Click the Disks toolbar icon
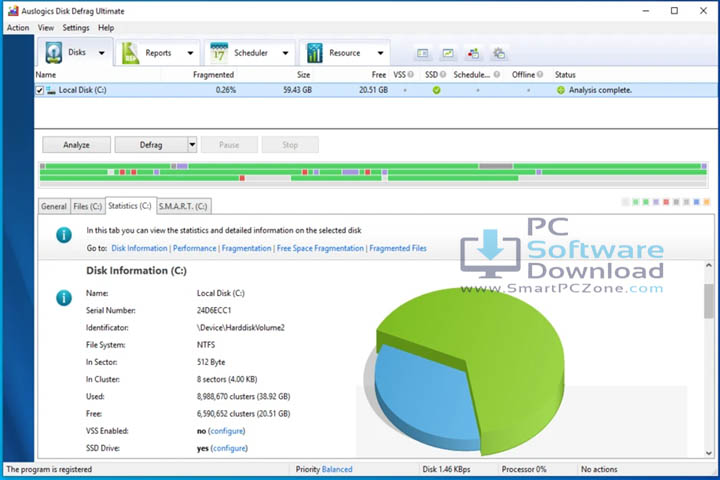720x480 pixels. 54,53
